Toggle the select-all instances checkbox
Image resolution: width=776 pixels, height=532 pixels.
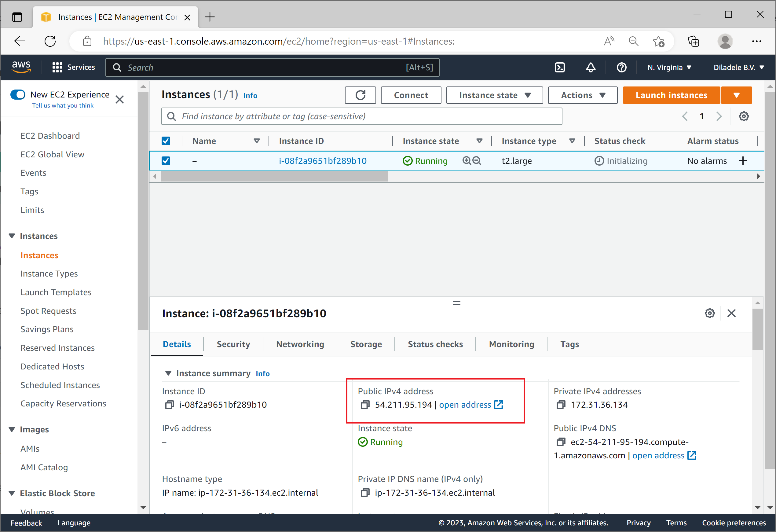tap(166, 141)
